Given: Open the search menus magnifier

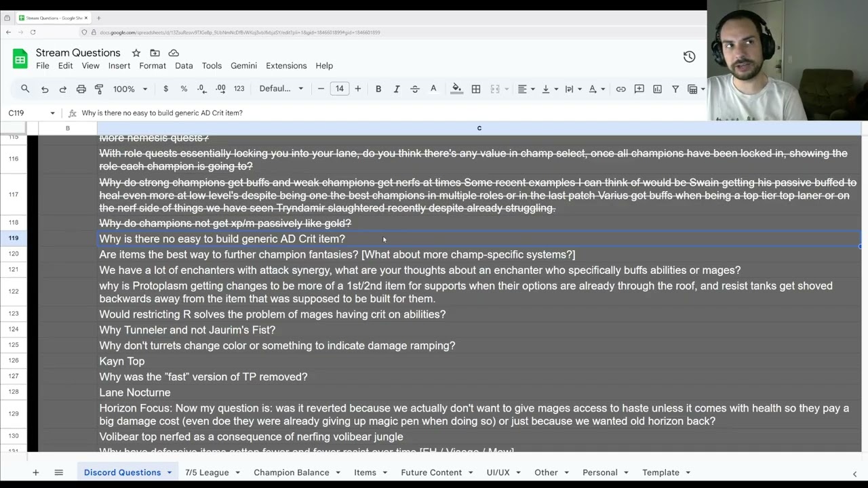Looking at the screenshot, I should (25, 89).
